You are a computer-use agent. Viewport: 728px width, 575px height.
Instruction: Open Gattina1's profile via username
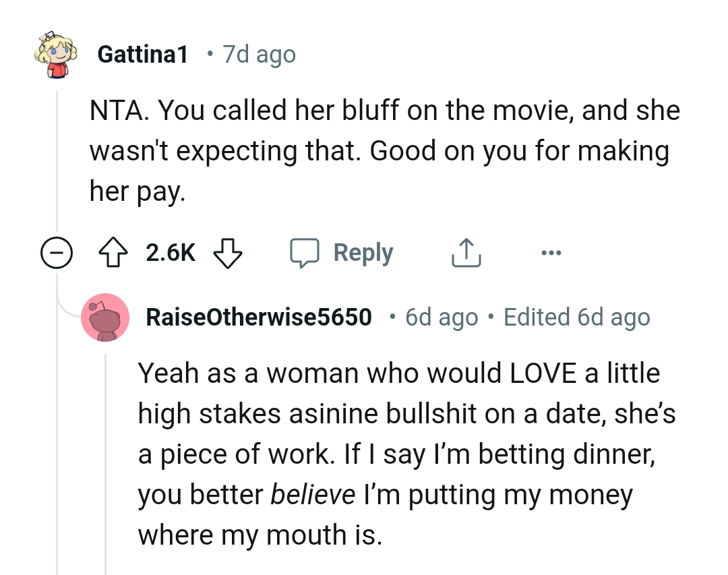point(143,54)
